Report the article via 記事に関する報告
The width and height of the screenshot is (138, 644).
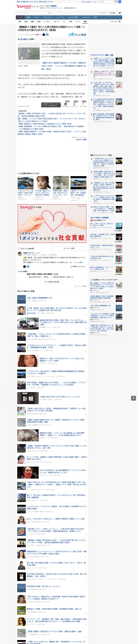(23, 106)
